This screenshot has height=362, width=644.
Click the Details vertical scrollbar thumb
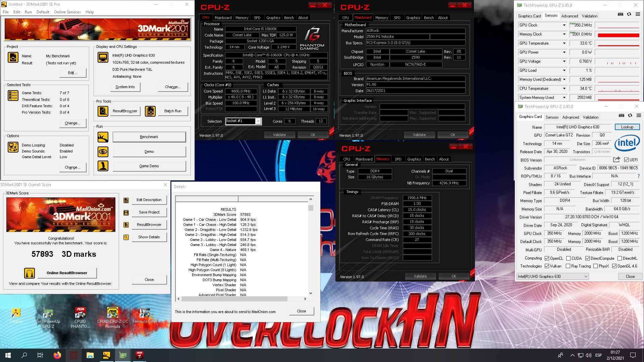(311, 208)
